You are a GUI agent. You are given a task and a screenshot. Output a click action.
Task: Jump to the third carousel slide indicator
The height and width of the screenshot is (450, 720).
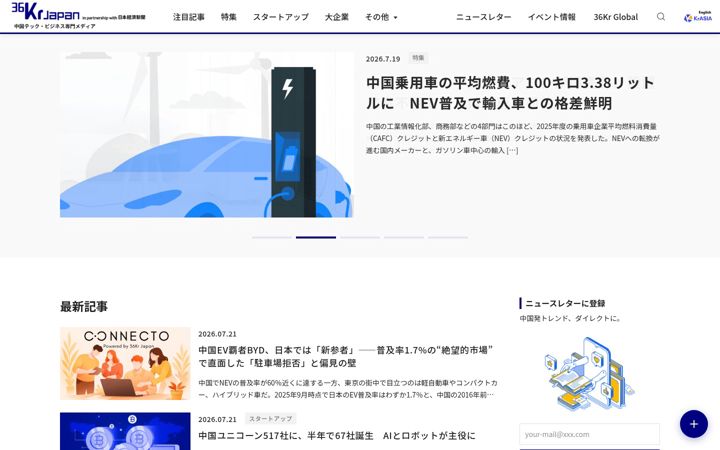point(360,237)
